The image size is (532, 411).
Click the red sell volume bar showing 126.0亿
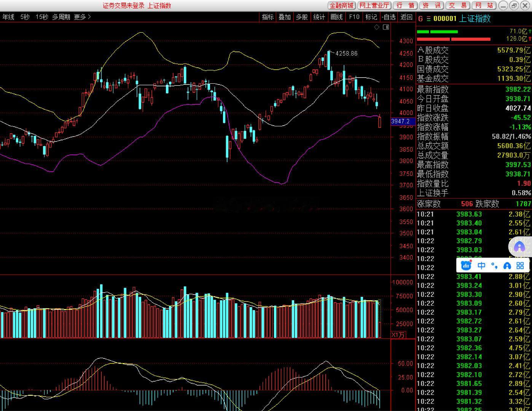pyautogui.click(x=454, y=39)
